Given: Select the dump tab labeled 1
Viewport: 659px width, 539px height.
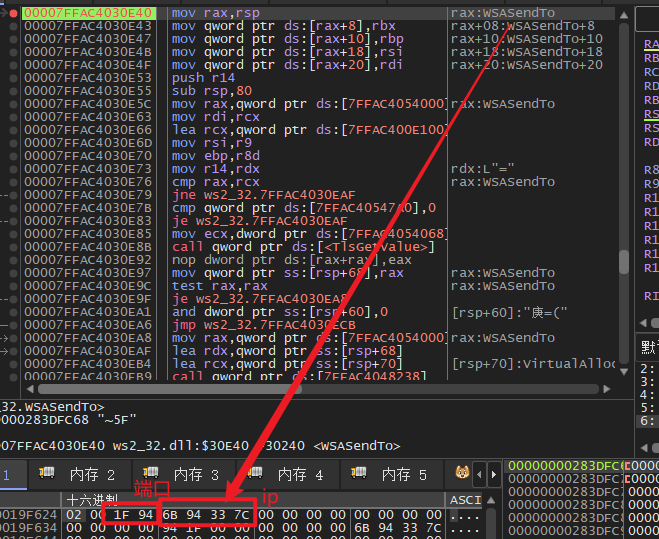Looking at the screenshot, I should pyautogui.click(x=13, y=475).
